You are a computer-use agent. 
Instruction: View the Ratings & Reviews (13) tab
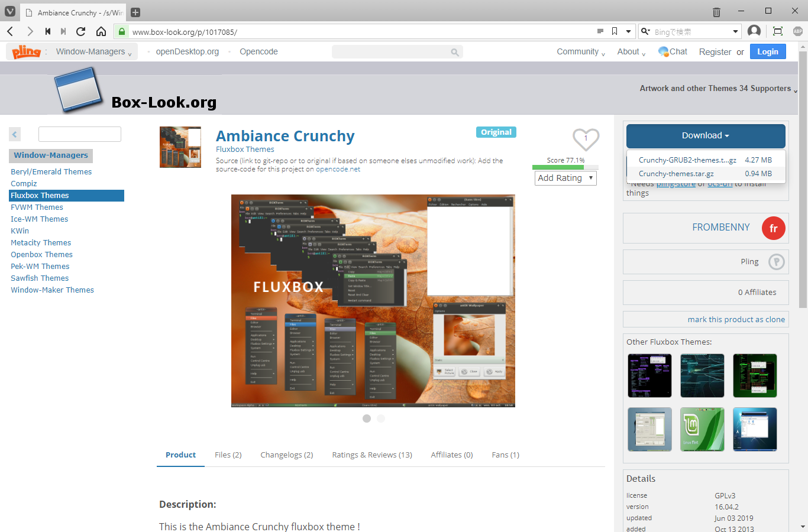pos(372,455)
